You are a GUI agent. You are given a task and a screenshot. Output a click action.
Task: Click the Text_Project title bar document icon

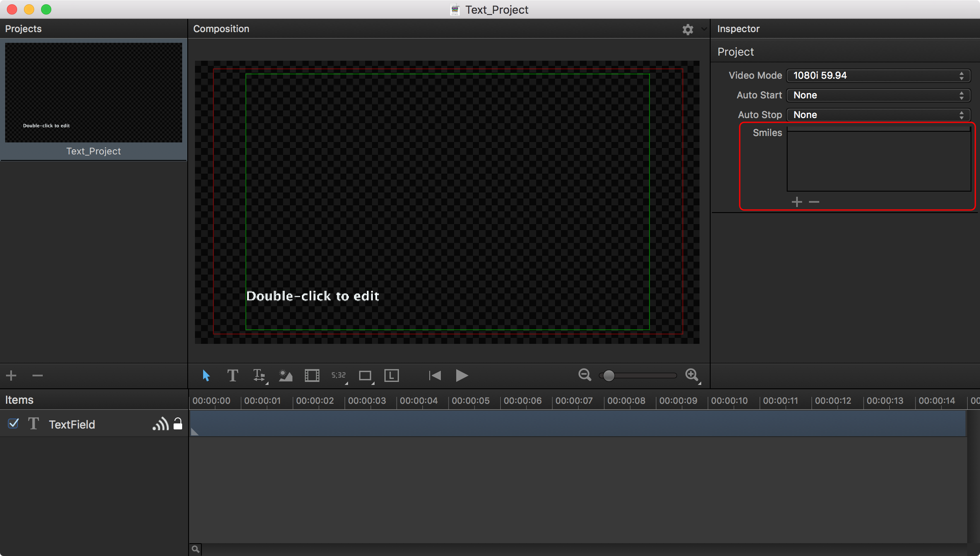[455, 9]
